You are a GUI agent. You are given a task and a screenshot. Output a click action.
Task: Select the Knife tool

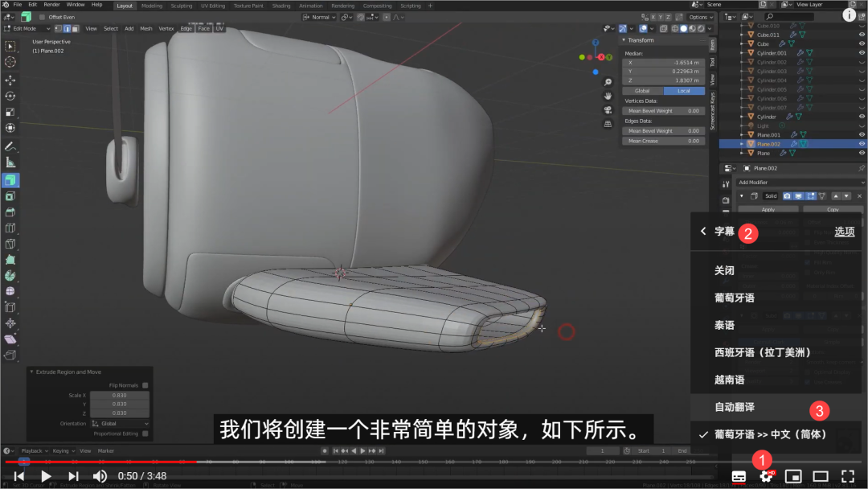tap(10, 244)
